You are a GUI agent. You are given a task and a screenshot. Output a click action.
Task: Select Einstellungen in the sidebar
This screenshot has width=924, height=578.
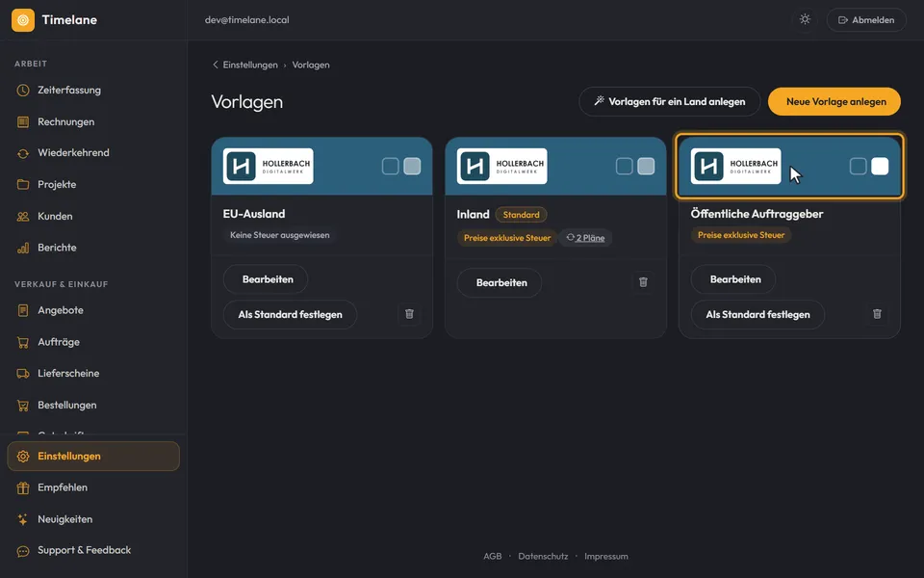(x=93, y=456)
